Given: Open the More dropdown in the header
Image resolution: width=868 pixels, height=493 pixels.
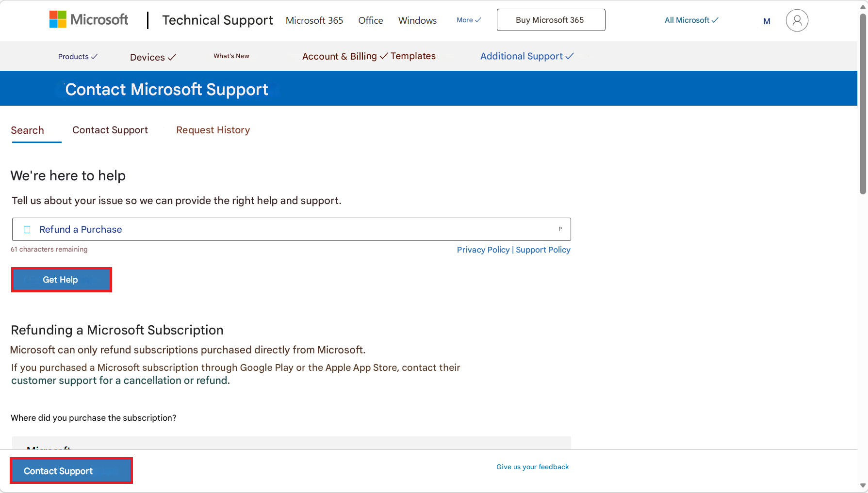Looking at the screenshot, I should (x=467, y=20).
